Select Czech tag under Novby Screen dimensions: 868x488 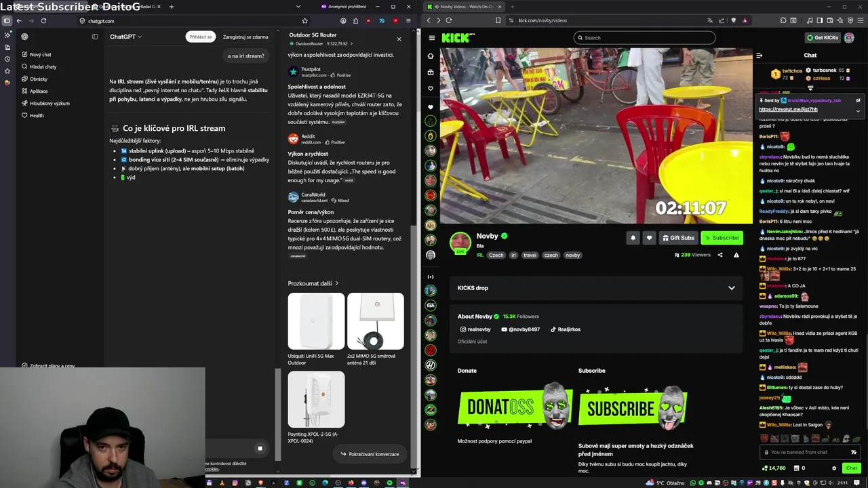pos(496,256)
